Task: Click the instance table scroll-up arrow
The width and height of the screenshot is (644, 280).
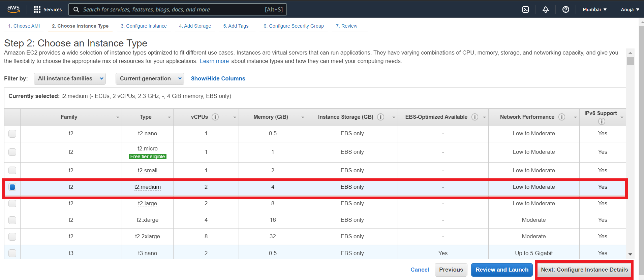Action: pos(630,53)
